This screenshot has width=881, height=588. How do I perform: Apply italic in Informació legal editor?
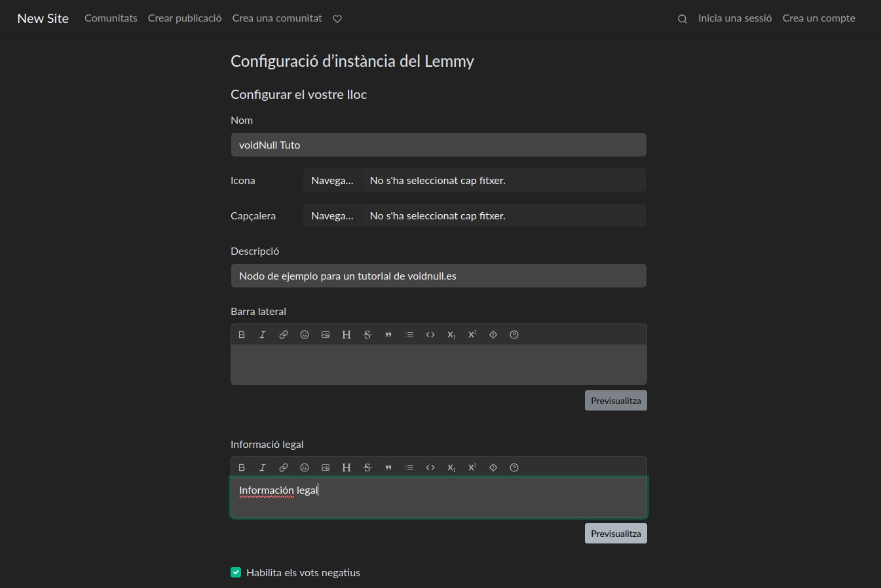click(x=263, y=468)
